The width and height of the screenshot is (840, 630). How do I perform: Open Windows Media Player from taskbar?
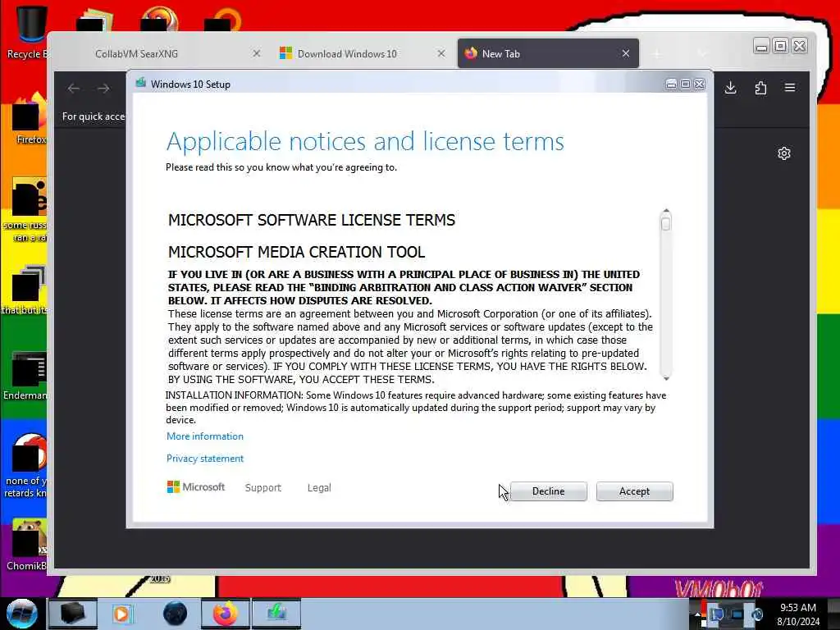[x=122, y=614]
